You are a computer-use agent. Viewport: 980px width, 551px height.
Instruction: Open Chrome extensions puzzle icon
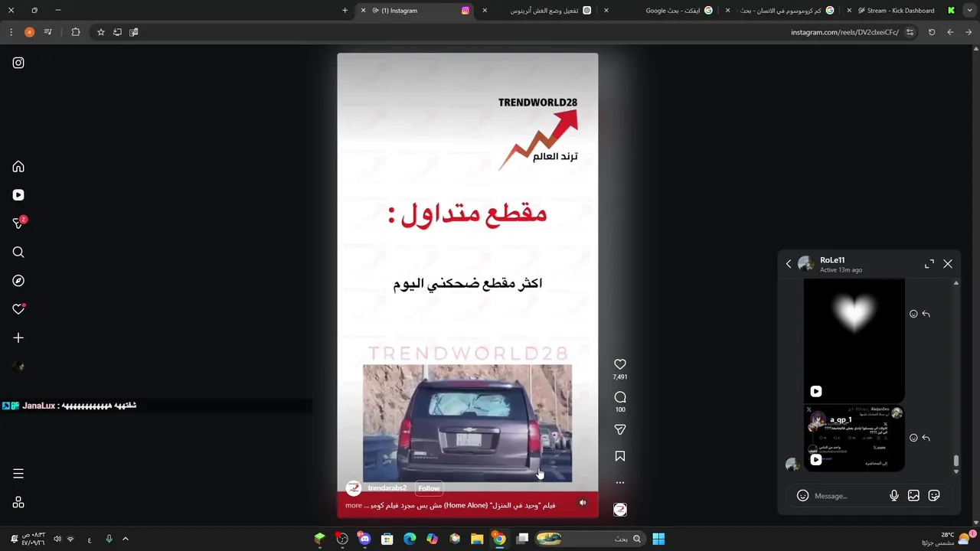click(76, 32)
